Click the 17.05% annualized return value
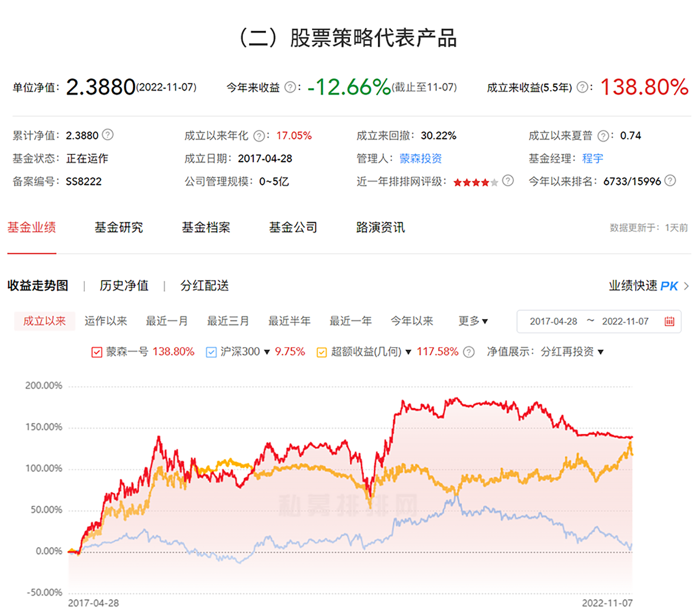The width and height of the screenshot is (697, 616). pyautogui.click(x=294, y=136)
